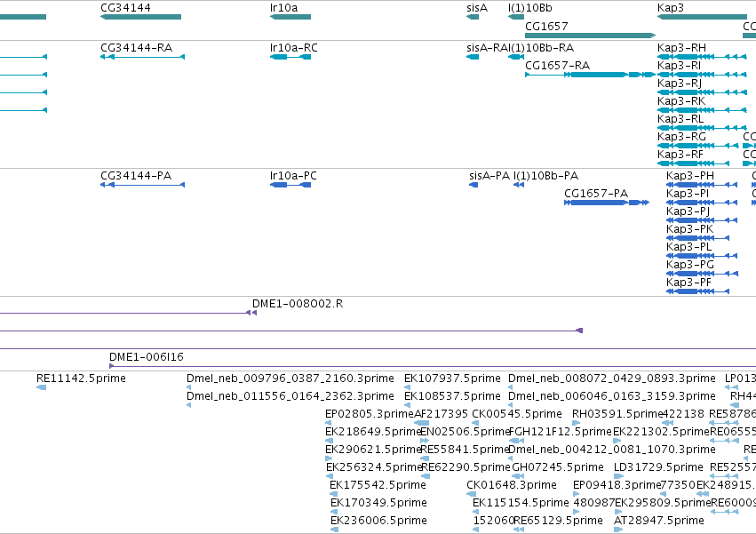Click the Ir10a gene label
Viewport: 756px width, 534px height.
284,8
